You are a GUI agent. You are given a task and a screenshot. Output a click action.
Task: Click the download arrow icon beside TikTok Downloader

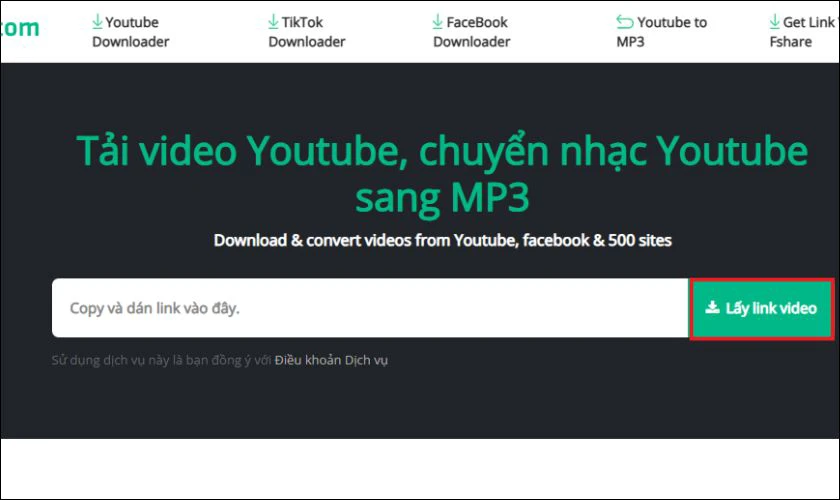pos(273,21)
